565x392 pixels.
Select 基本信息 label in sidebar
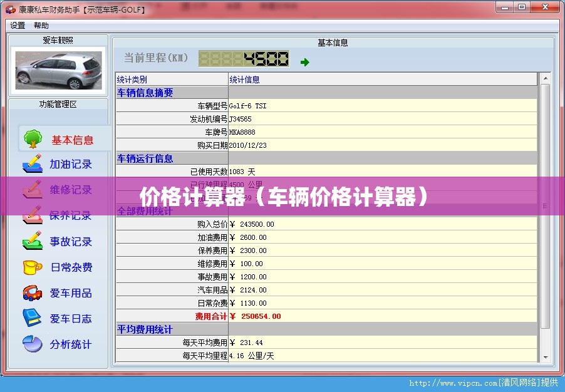click(x=73, y=140)
